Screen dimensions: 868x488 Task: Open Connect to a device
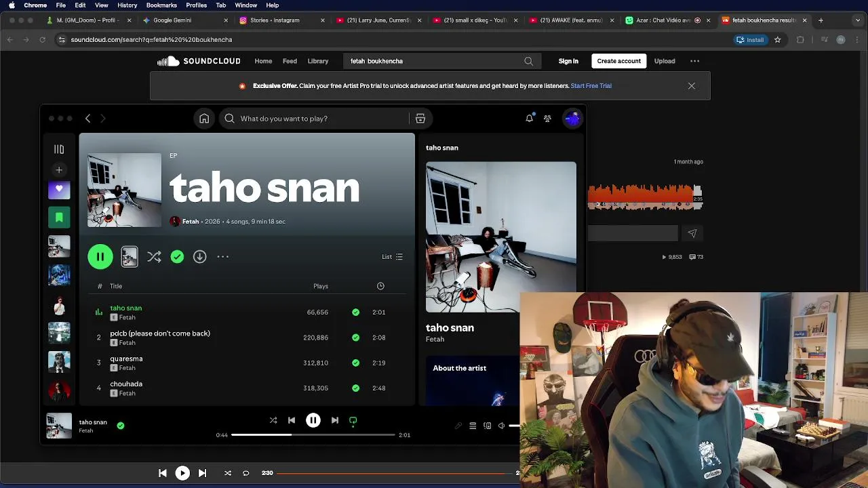(x=488, y=426)
